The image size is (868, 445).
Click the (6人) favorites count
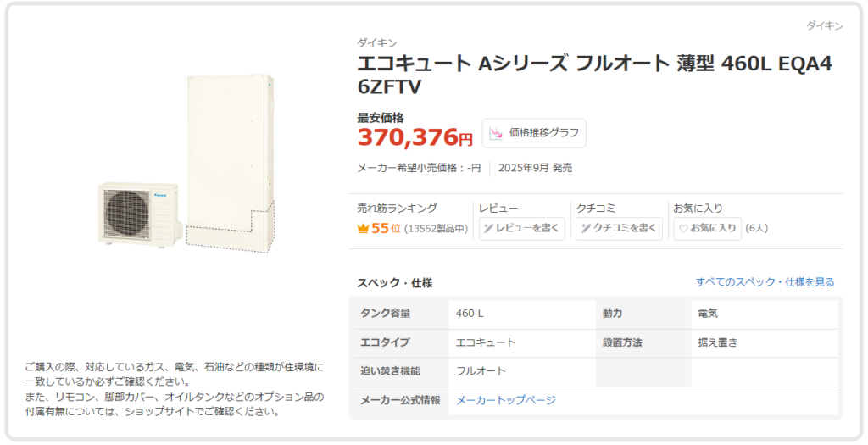click(757, 228)
